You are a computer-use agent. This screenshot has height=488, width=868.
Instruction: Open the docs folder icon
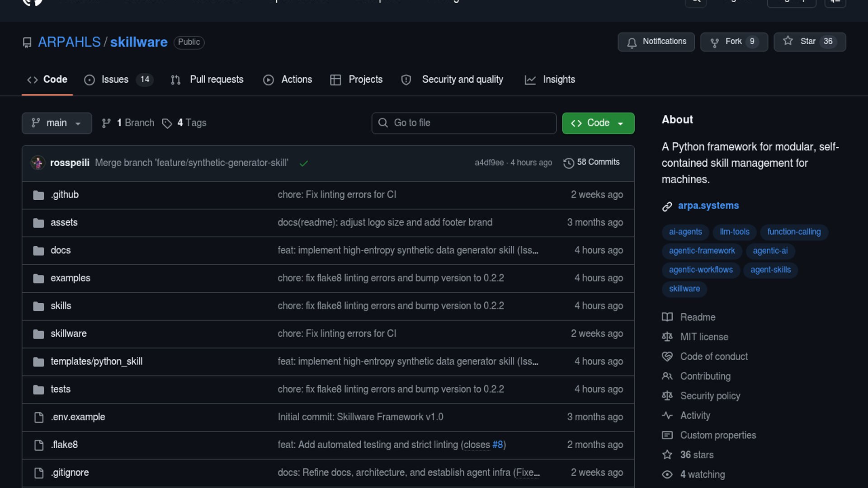tap(38, 251)
